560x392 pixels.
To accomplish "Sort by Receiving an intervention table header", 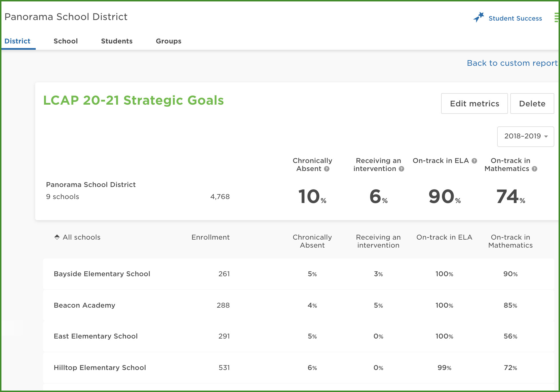I will pos(378,241).
